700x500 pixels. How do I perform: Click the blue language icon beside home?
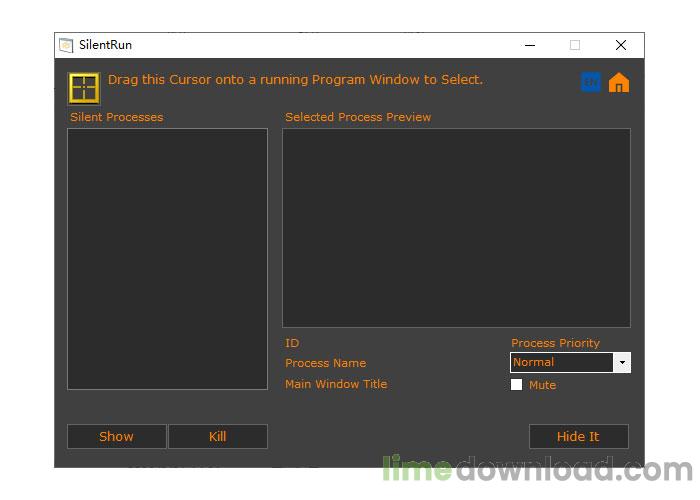tap(591, 83)
